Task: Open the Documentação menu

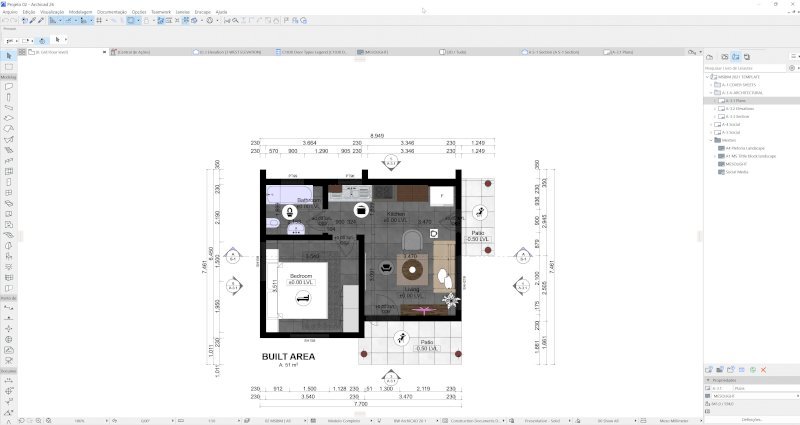Action: click(112, 12)
